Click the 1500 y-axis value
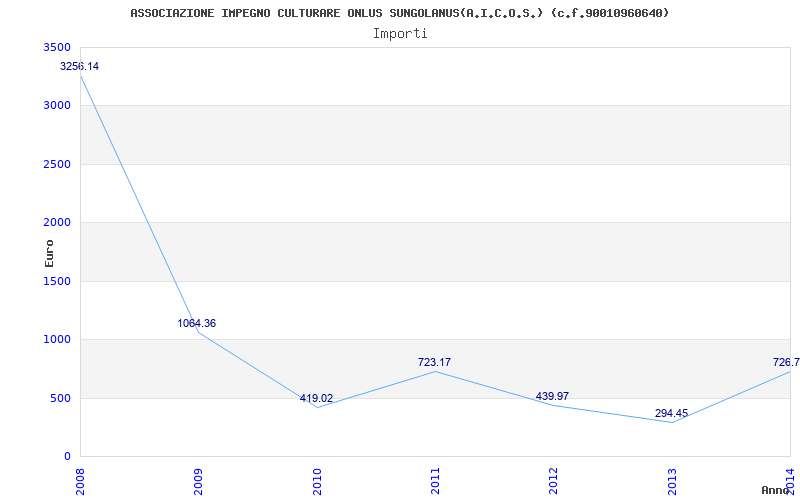This screenshot has height=500, width=800. 58,281
